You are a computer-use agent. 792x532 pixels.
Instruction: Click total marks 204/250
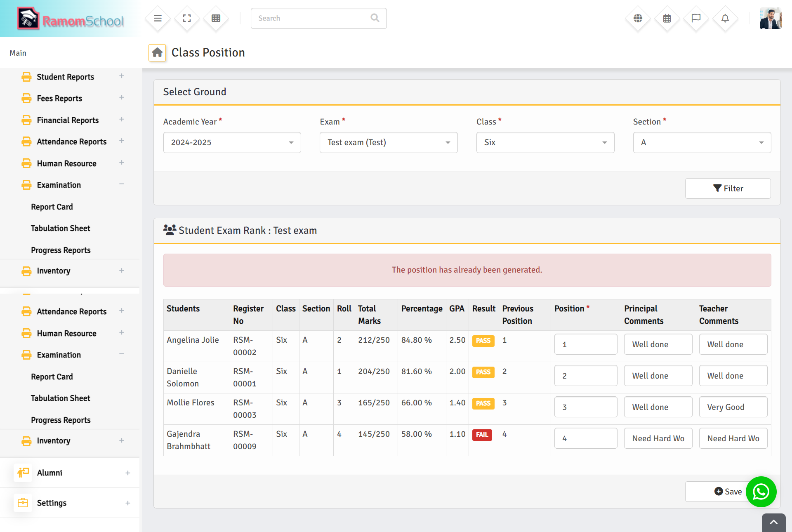click(x=374, y=371)
